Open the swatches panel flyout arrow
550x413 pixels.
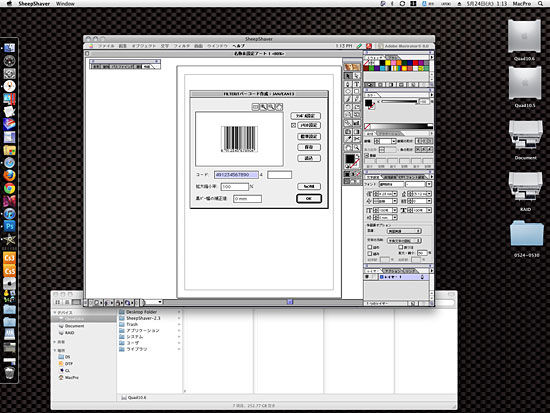tap(431, 57)
